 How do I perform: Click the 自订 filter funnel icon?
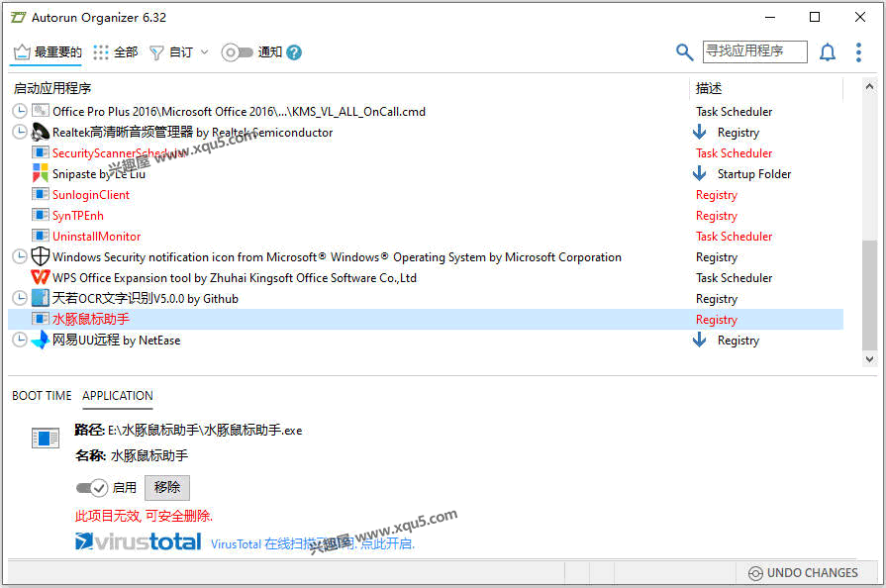click(158, 51)
